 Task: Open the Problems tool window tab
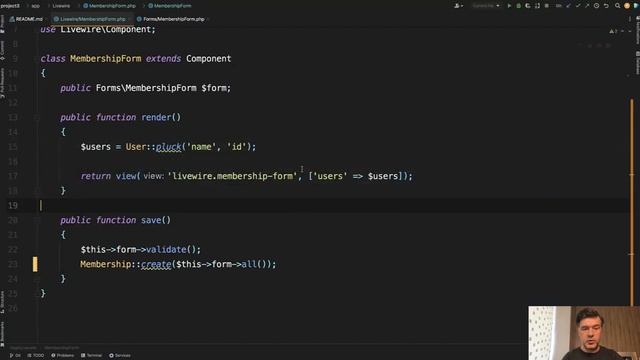[x=62, y=356]
